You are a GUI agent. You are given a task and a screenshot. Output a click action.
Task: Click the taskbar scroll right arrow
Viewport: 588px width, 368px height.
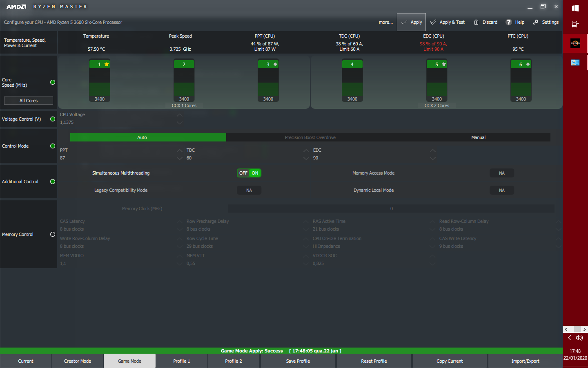[x=584, y=329]
